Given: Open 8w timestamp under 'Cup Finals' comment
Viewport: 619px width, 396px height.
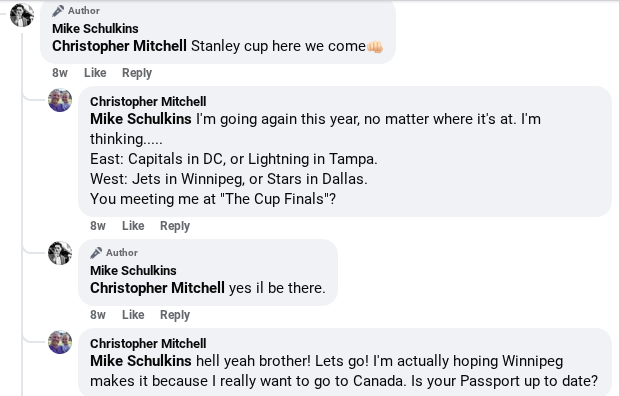Looking at the screenshot, I should [x=98, y=225].
